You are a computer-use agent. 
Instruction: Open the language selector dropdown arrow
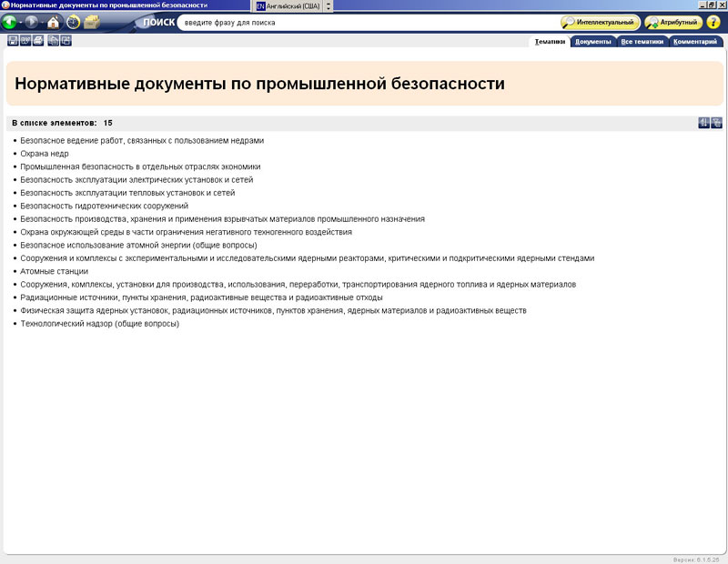[x=329, y=5]
